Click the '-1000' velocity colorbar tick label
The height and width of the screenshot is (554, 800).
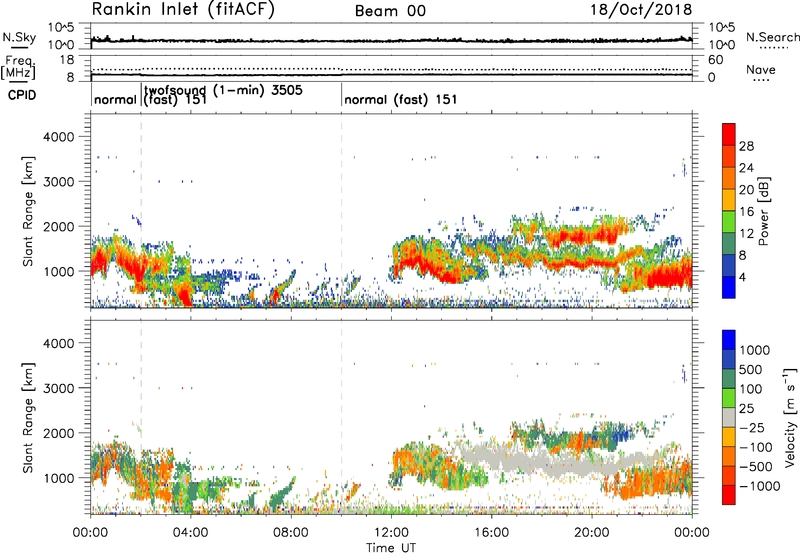coord(760,486)
